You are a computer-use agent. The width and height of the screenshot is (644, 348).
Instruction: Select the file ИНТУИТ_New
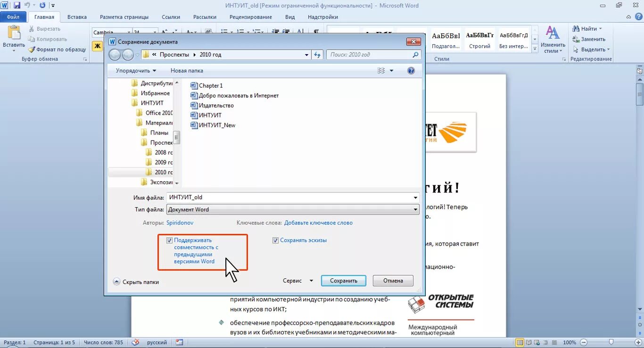coord(213,125)
